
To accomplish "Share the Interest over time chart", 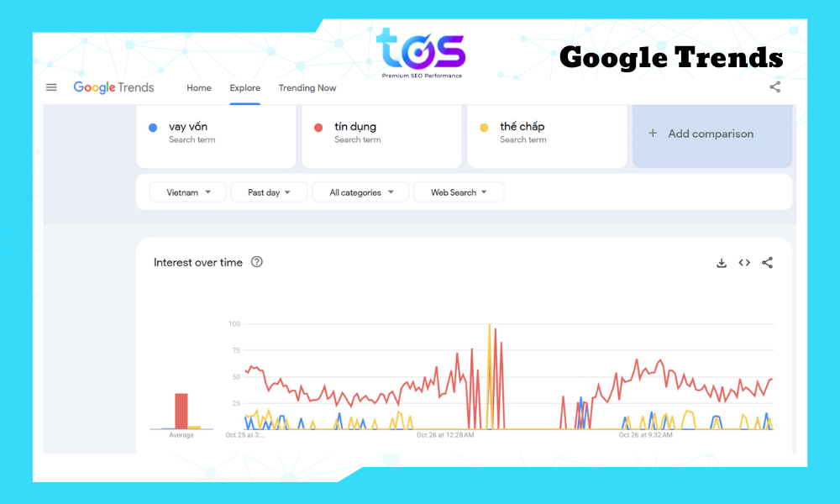I will (x=767, y=263).
